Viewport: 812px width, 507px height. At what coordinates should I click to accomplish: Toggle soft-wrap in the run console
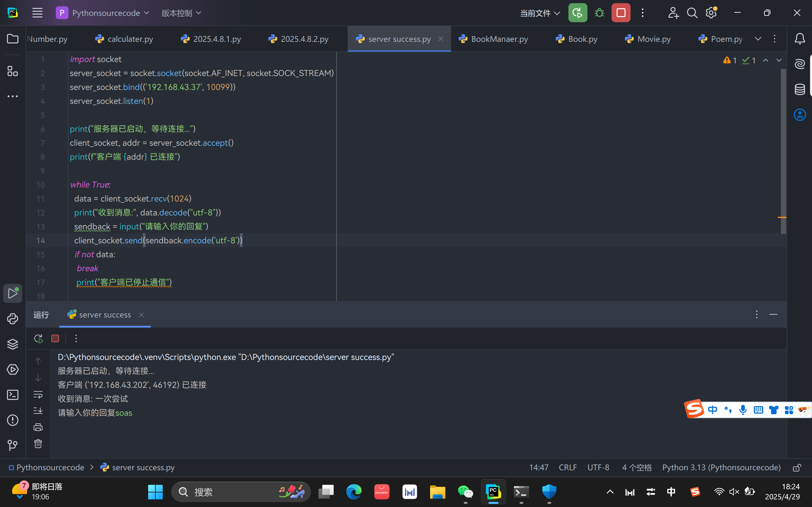click(x=38, y=394)
